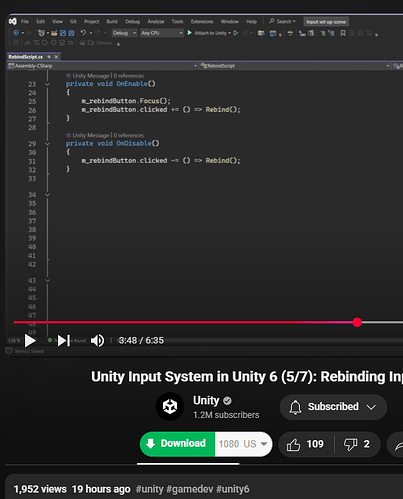This screenshot has width=403, height=499.
Task: Play the YouTube video
Action: [x=30, y=340]
